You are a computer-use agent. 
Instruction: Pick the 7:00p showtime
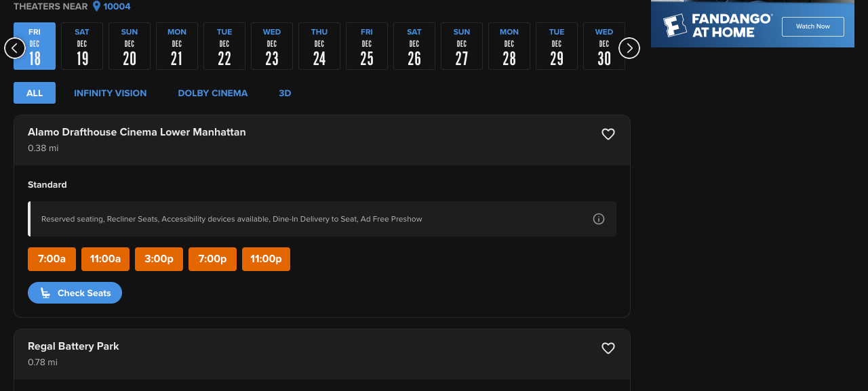coord(212,259)
